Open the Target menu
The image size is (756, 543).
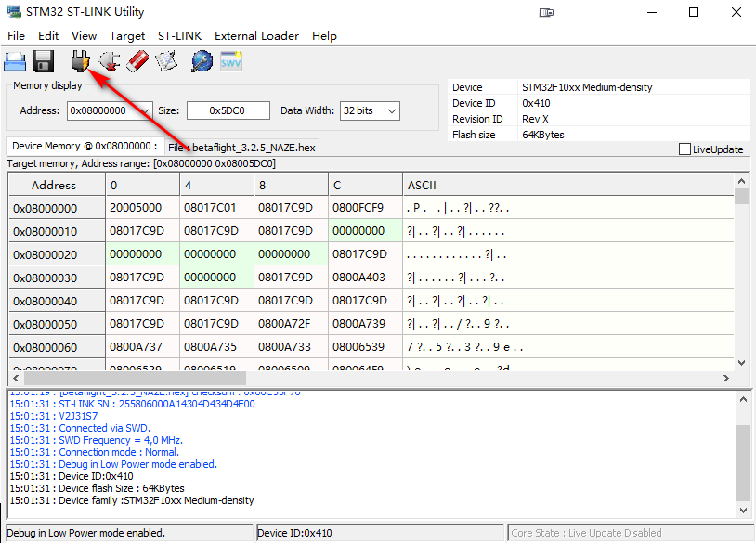click(126, 36)
